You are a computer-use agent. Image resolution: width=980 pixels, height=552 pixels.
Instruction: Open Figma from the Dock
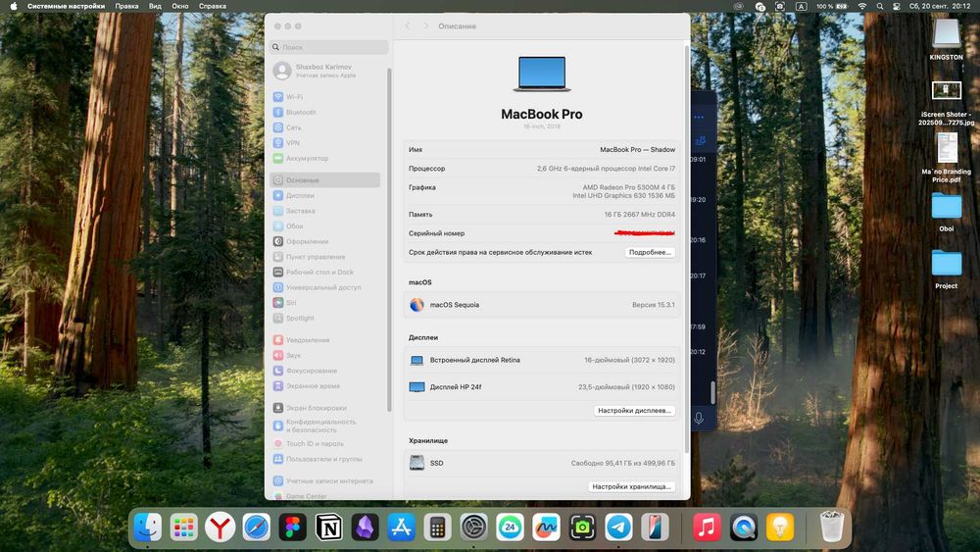point(292,527)
